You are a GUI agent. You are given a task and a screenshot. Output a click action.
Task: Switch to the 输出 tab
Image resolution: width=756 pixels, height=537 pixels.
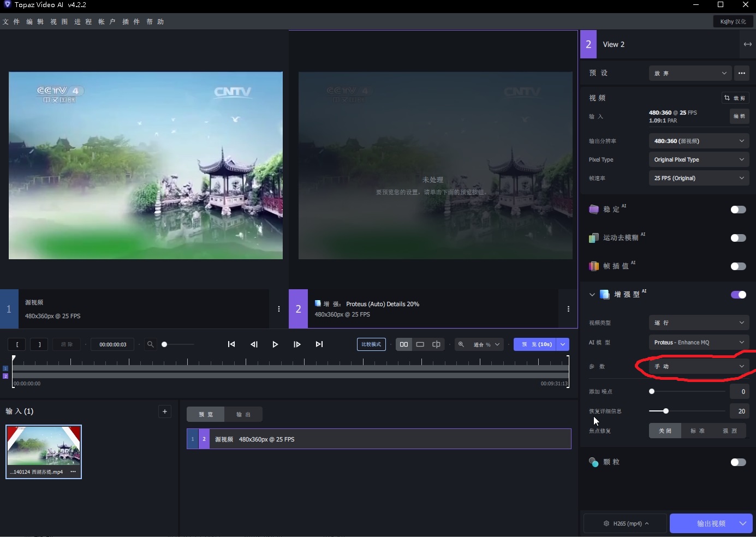[x=243, y=414]
